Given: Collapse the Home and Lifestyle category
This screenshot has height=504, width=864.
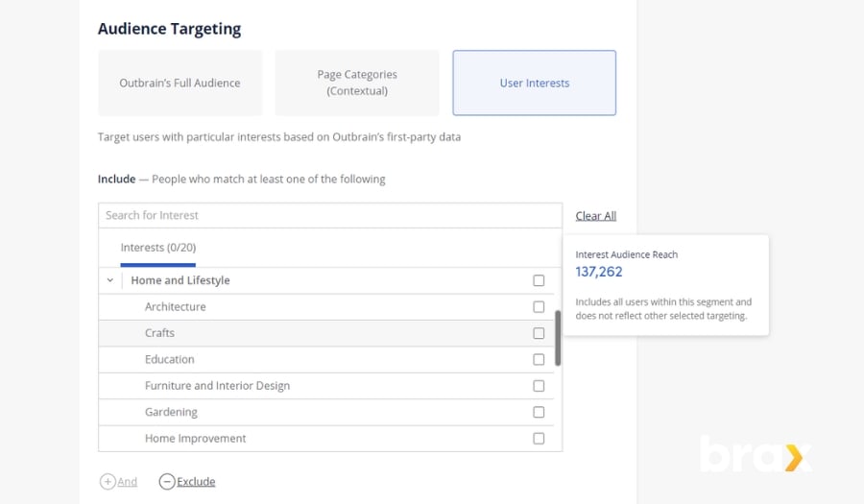Looking at the screenshot, I should coord(110,280).
